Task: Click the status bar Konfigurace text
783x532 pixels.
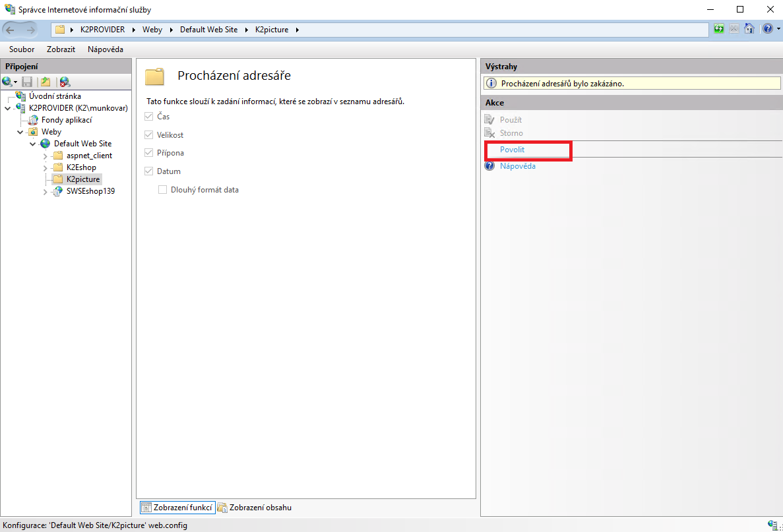Action: tap(95, 525)
